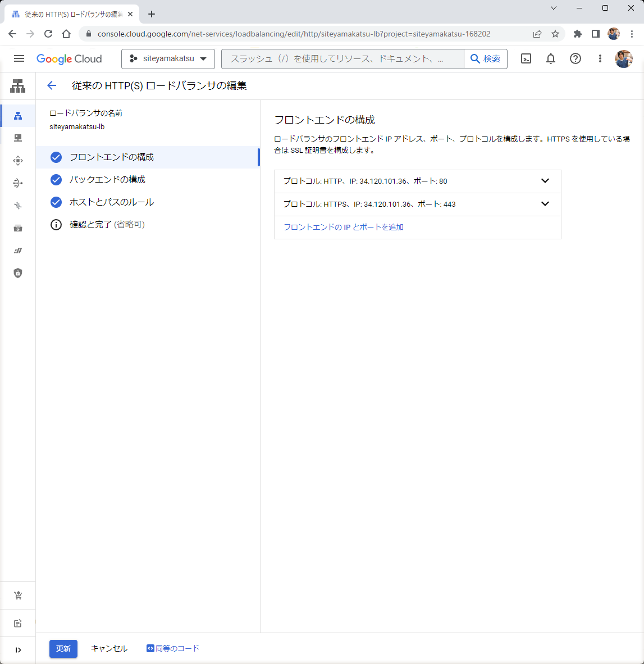Activate Cloud Shell terminal icon
This screenshot has width=644, height=664.
pos(526,58)
